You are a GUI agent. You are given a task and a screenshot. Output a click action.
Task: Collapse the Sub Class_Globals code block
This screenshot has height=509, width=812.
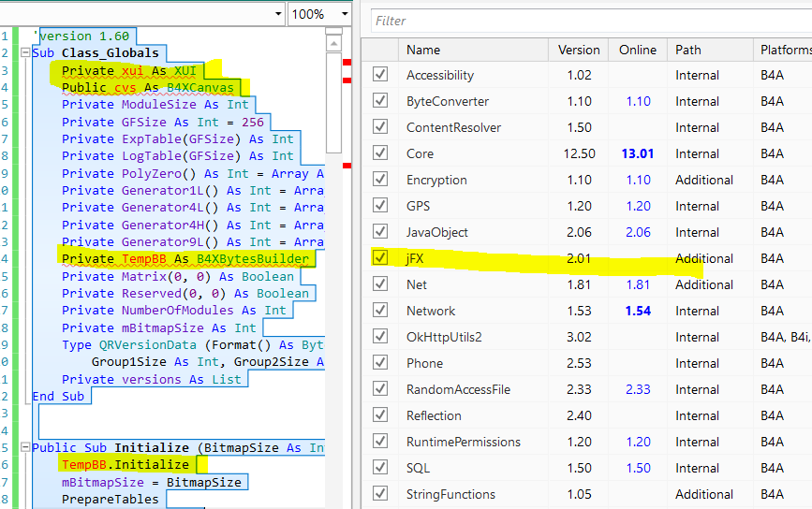pos(23,53)
